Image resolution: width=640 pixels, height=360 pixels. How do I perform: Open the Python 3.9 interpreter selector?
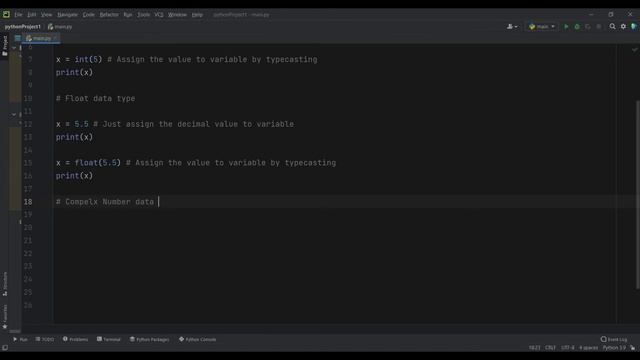click(x=614, y=348)
